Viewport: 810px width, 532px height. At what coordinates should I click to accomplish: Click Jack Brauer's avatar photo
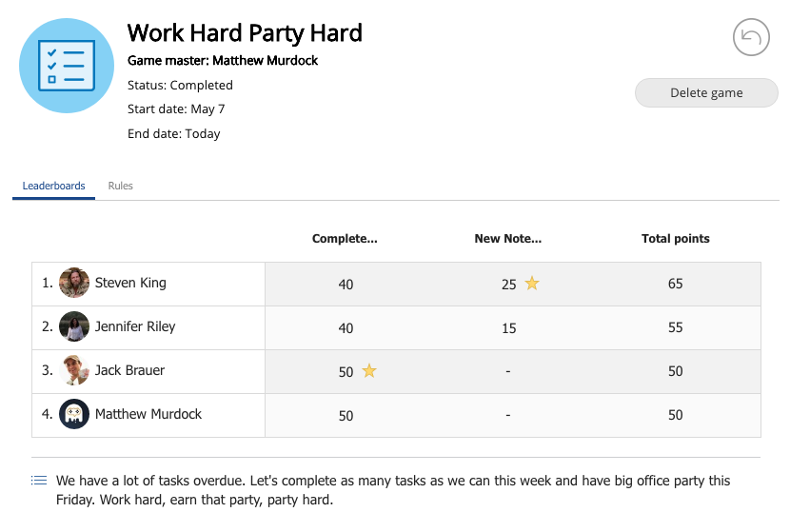click(x=74, y=370)
